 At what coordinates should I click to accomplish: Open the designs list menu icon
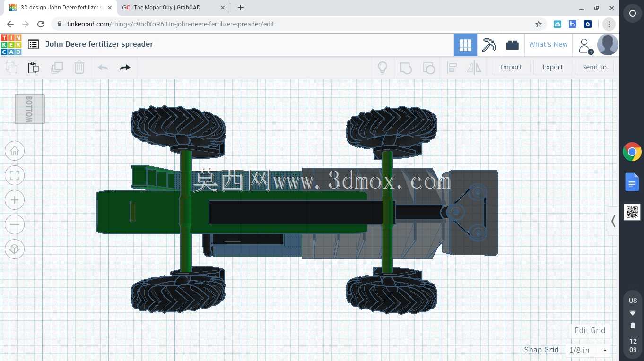33,44
